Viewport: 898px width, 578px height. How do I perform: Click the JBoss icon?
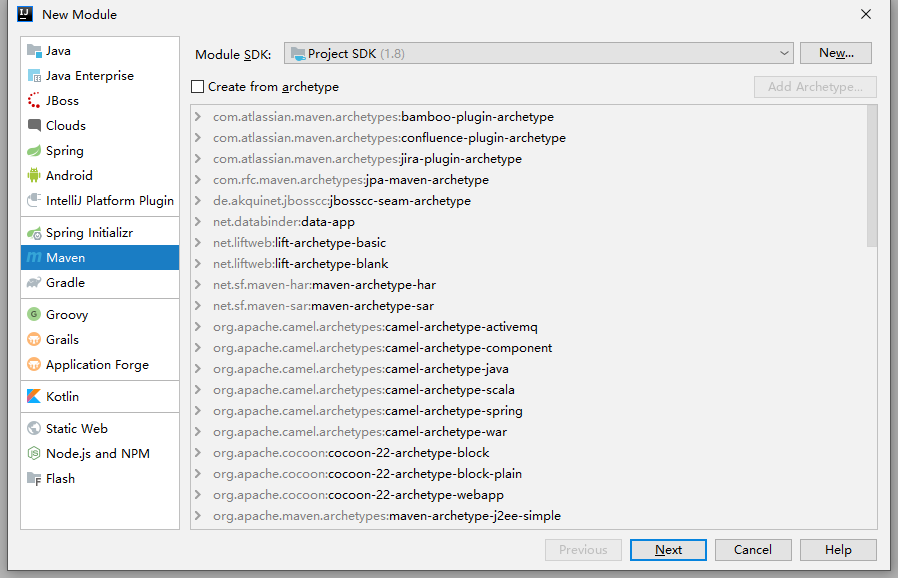(34, 100)
